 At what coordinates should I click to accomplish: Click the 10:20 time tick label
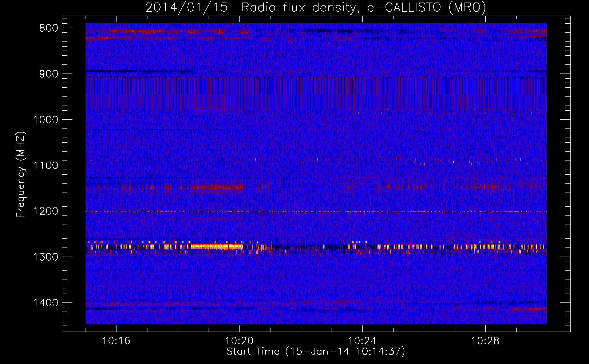click(x=240, y=341)
